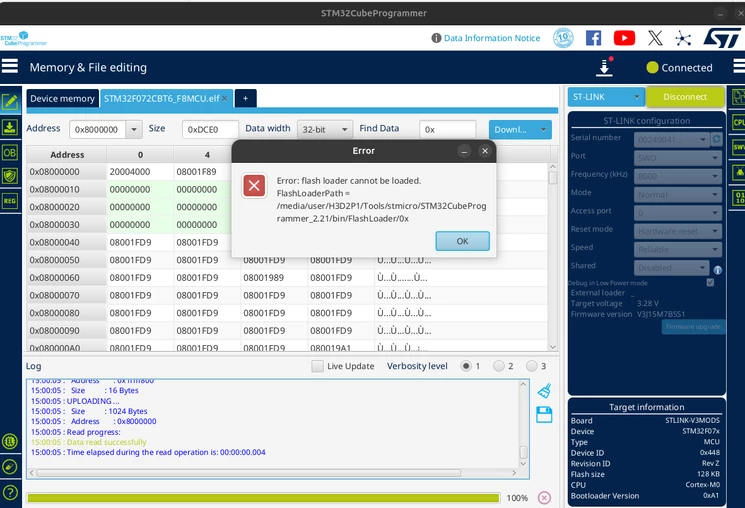745x508 pixels.
Task: Open the help question mark sidebar icon
Action: (x=10, y=492)
